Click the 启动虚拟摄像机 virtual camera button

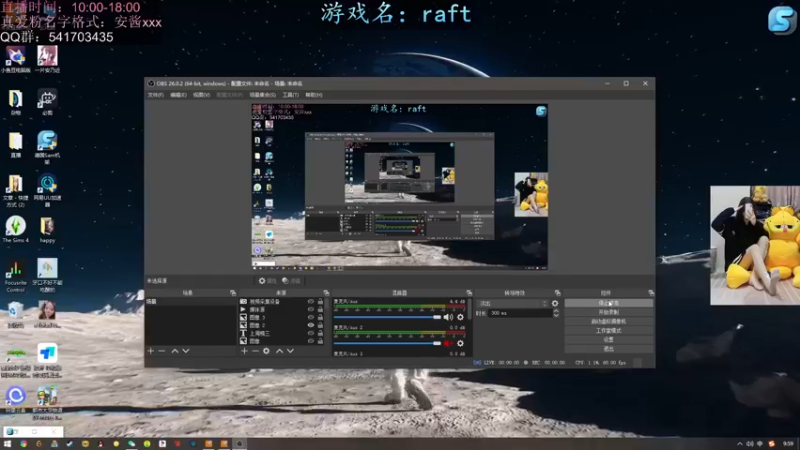[x=609, y=321]
